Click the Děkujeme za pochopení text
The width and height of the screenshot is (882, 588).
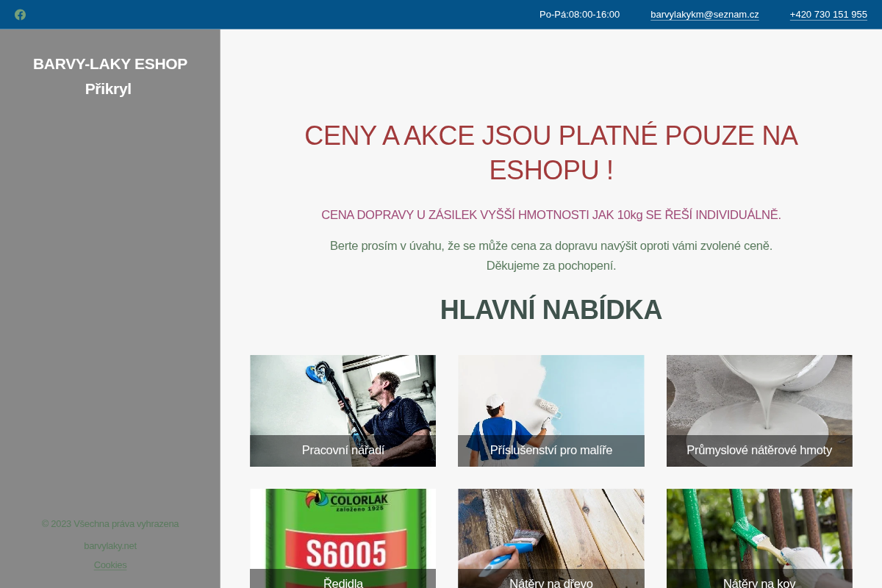(551, 266)
